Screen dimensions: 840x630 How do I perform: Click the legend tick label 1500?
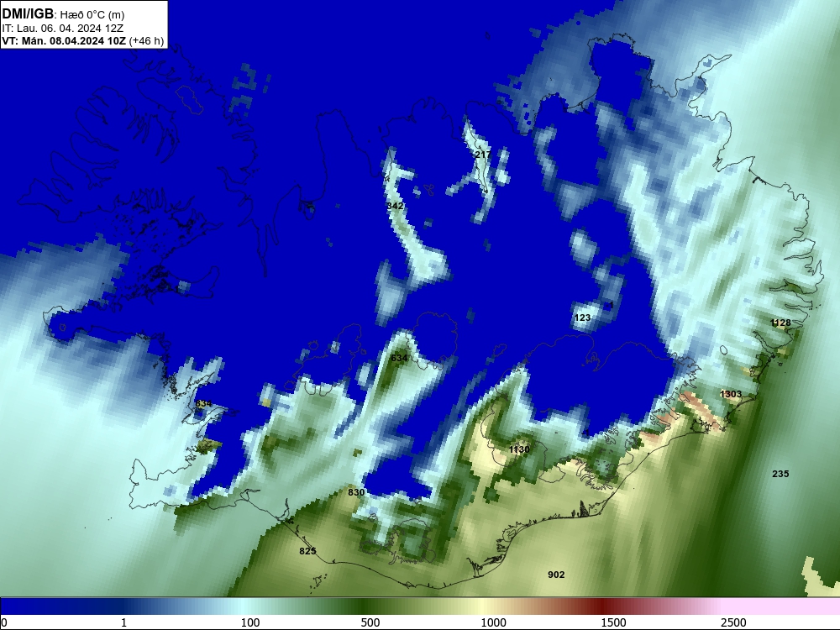coord(613,622)
